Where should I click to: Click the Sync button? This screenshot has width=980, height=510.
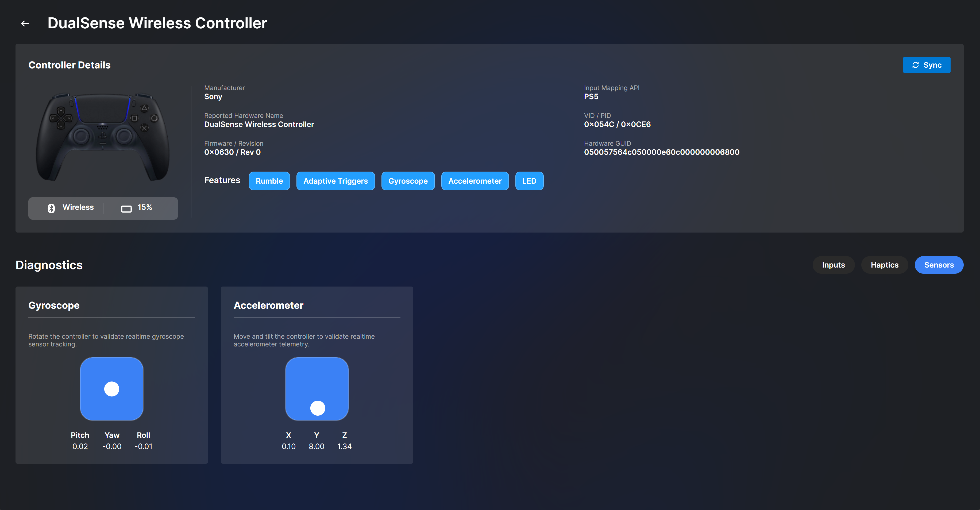click(x=926, y=65)
